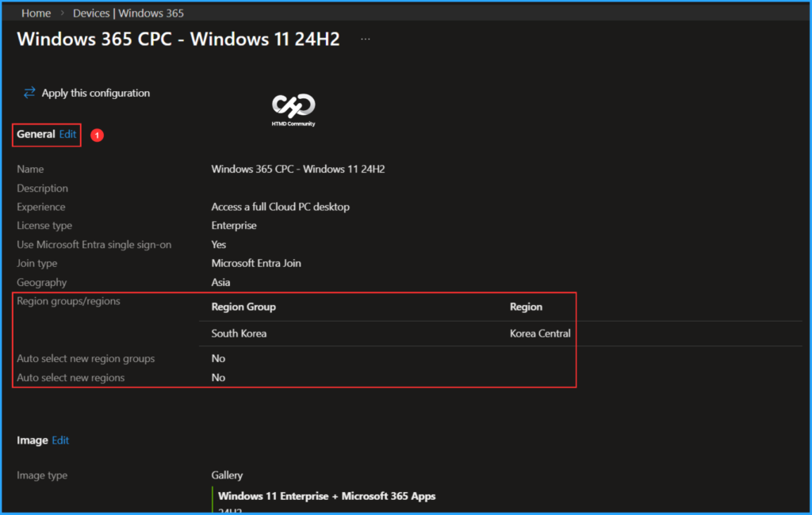Click the HTMD Community logo
The width and height of the screenshot is (812, 515).
coord(293,105)
